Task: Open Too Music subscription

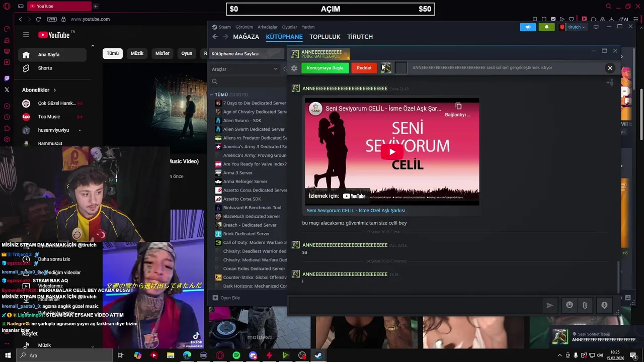Action: pos(49,117)
